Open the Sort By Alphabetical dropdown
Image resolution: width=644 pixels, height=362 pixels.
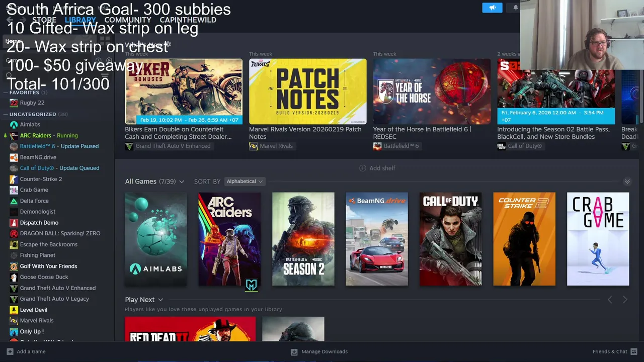tap(245, 182)
